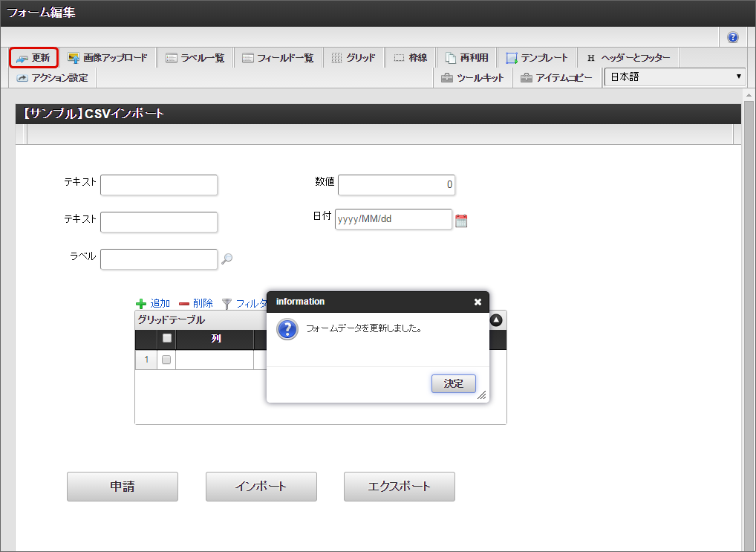
Task: Open the calendar picker beside 日付 field
Action: tap(461, 221)
